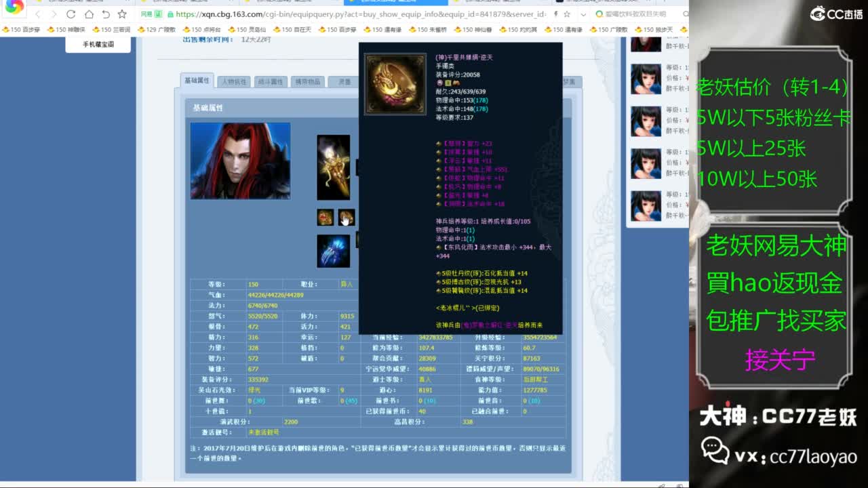Viewport: 868px width, 488px height.
Task: Open the '150 朱雀桥' bookmark
Action: point(428,29)
